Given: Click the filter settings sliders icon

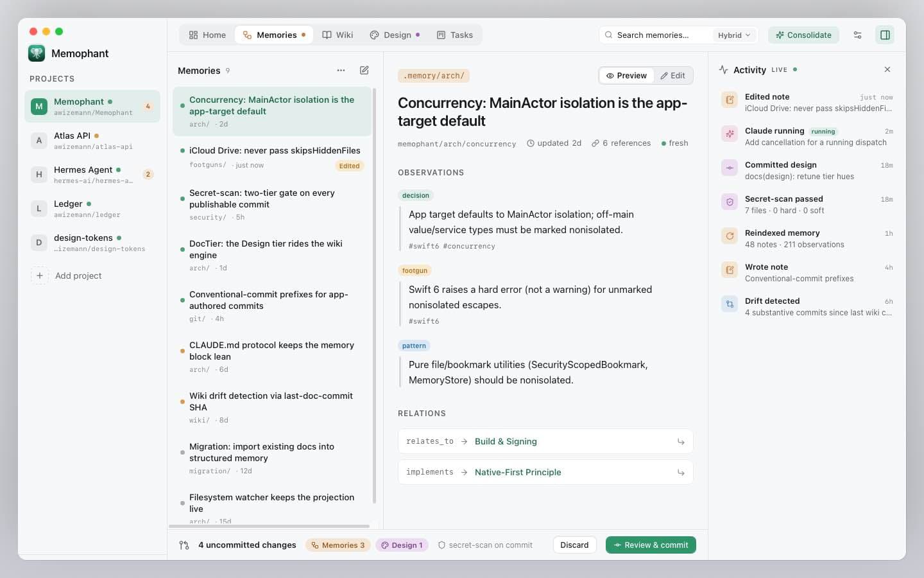Looking at the screenshot, I should (857, 35).
